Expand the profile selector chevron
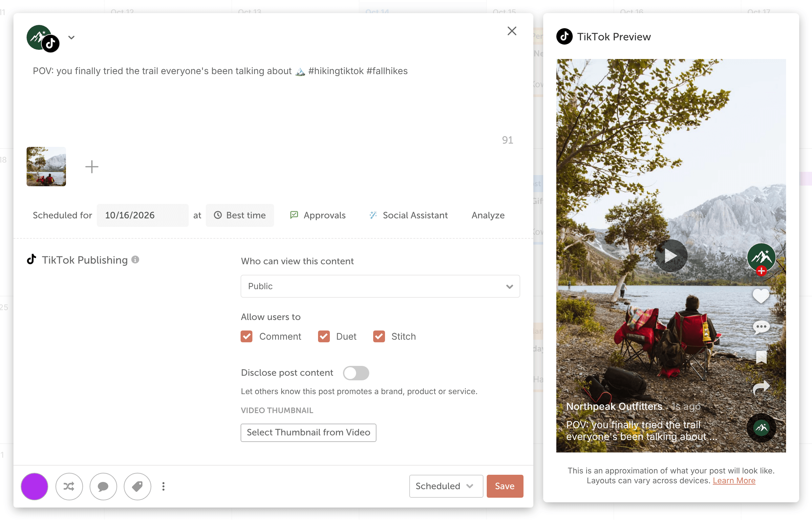 click(x=71, y=37)
